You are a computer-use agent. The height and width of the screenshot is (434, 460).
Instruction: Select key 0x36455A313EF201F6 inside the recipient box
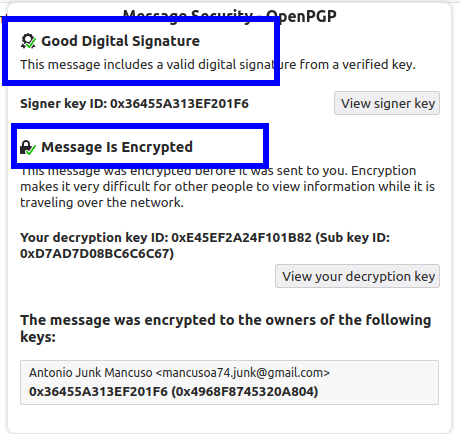pyautogui.click(x=98, y=391)
